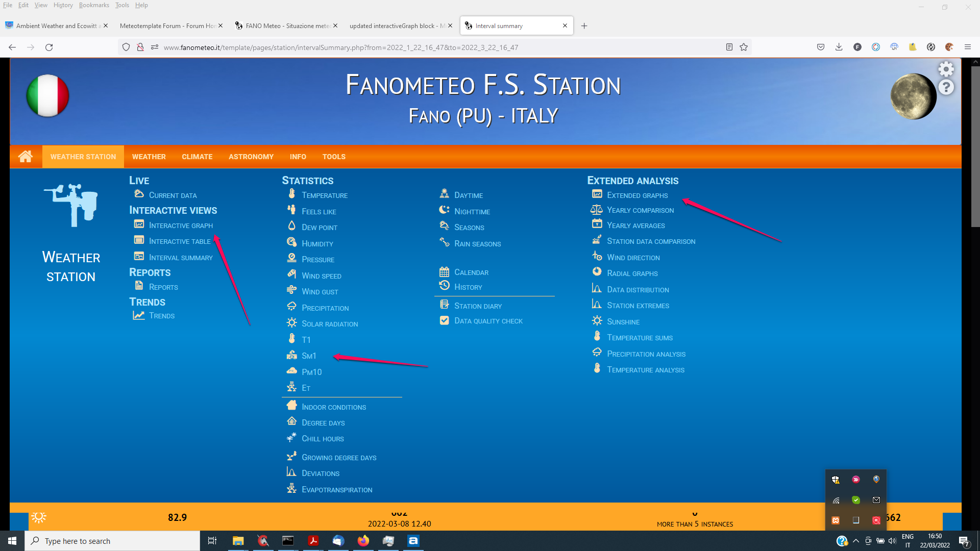Click the Yearly Comparison scales icon
This screenshot has height=551, width=980.
pos(596,210)
